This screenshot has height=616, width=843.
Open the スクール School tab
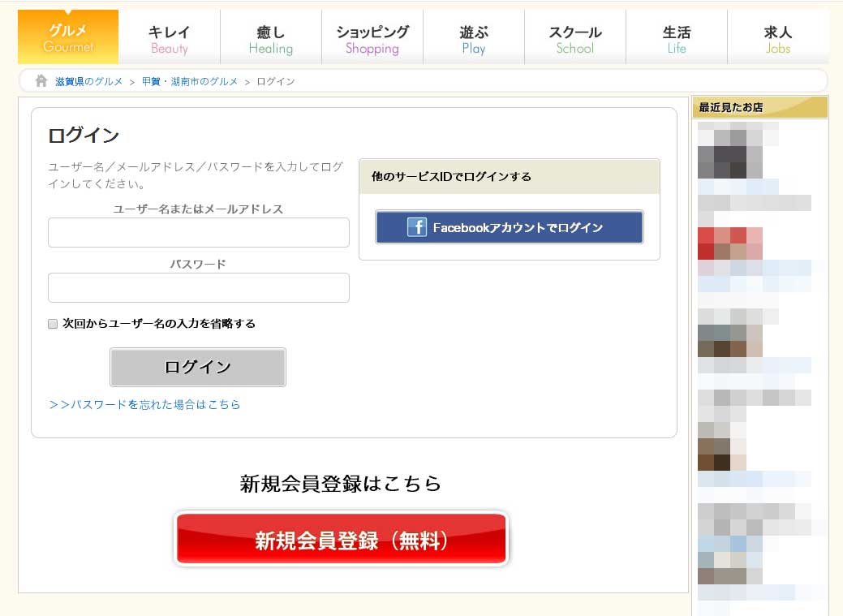coord(574,39)
